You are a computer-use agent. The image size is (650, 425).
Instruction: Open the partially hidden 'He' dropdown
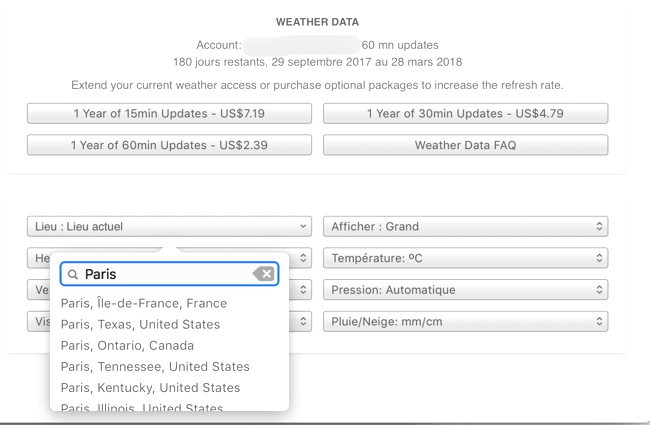36,259
